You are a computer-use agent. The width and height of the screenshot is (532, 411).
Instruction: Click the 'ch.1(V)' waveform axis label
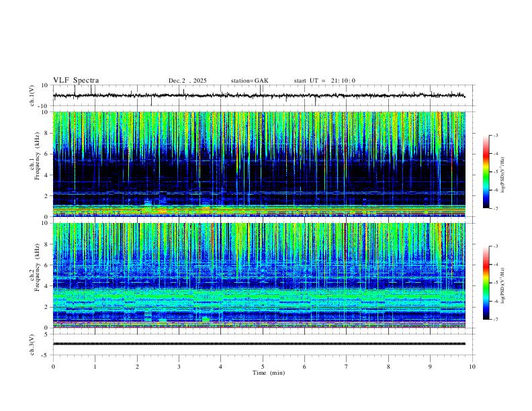32,95
